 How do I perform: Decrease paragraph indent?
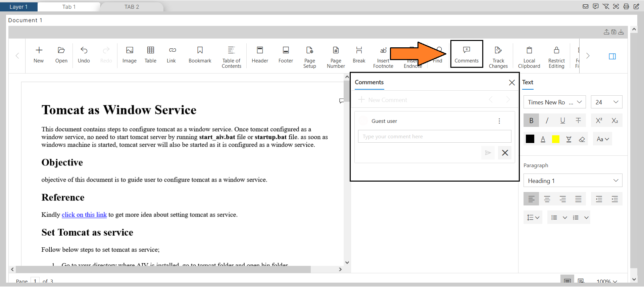click(x=599, y=199)
